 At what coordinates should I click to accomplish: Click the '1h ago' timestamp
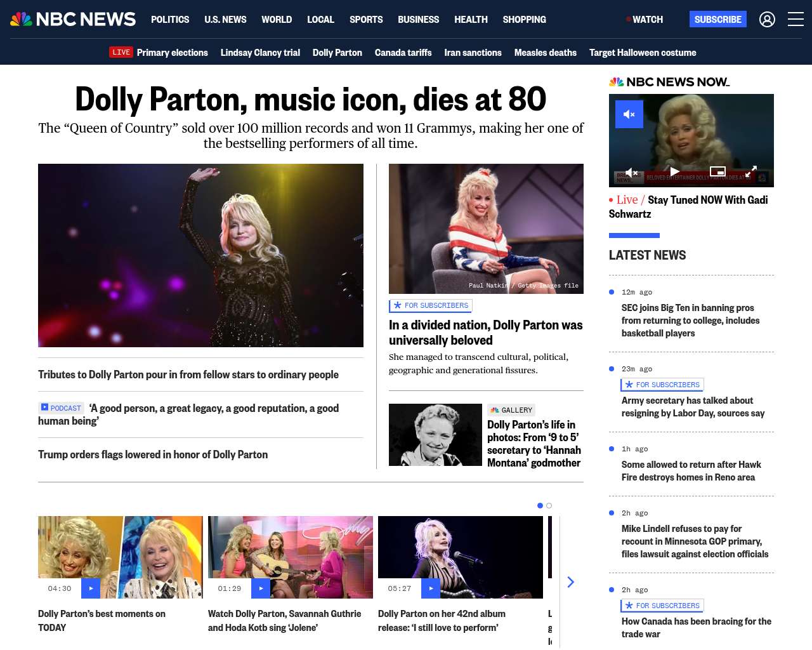tap(635, 449)
